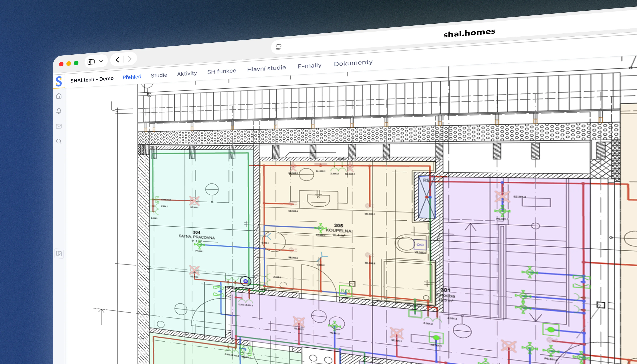Click the search magnifier icon
This screenshot has width=637, height=364.
59,142
